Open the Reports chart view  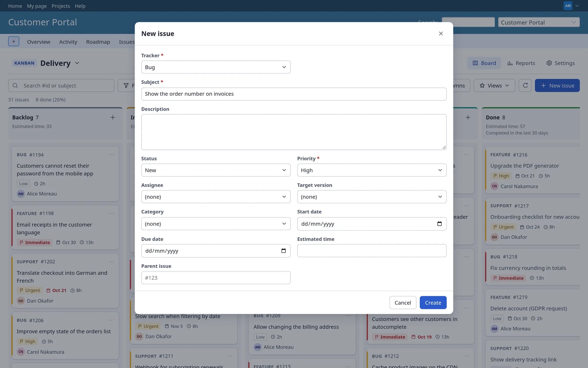tap(521, 63)
